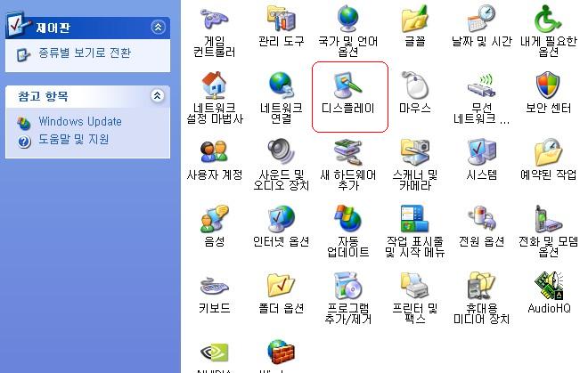This screenshot has width=588, height=373.
Task: Open the 키보드 keyboard icon
Action: tap(214, 286)
